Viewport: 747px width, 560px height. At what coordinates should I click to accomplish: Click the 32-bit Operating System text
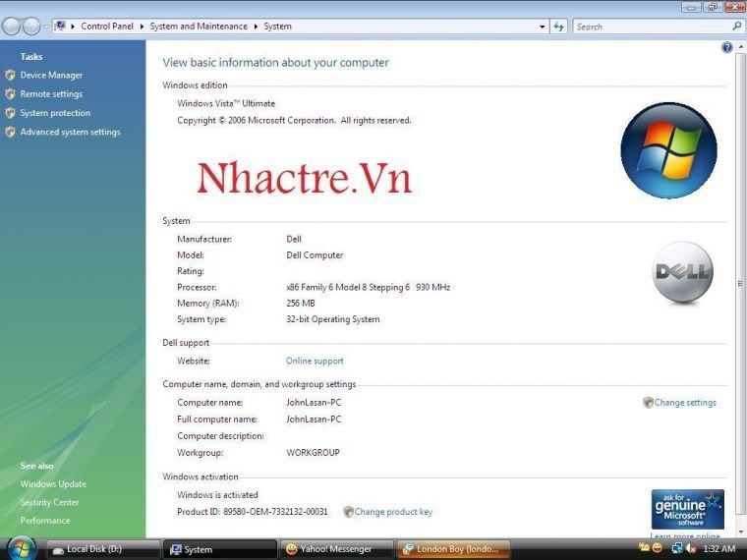coord(332,319)
